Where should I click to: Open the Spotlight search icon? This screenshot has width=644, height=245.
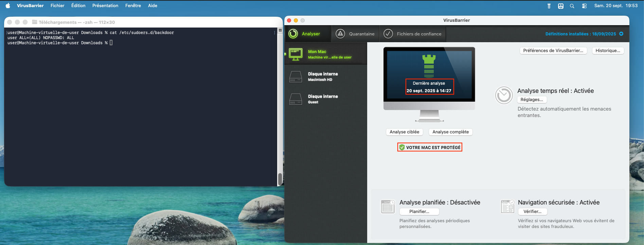click(x=572, y=6)
